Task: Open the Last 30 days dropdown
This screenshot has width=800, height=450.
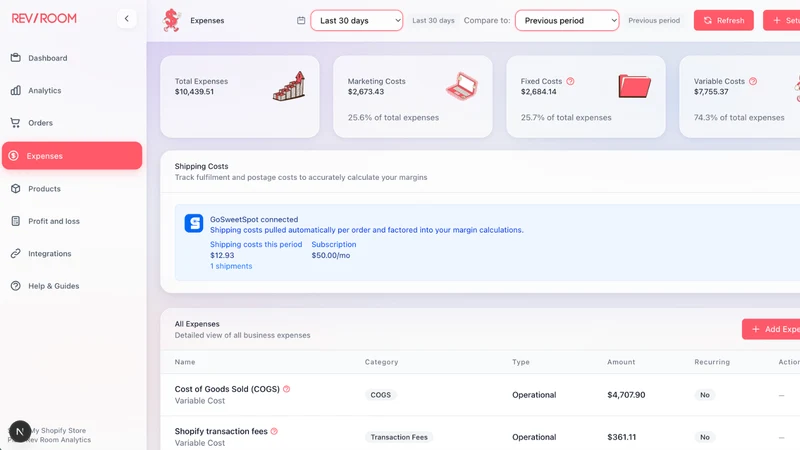Action: pyautogui.click(x=357, y=20)
